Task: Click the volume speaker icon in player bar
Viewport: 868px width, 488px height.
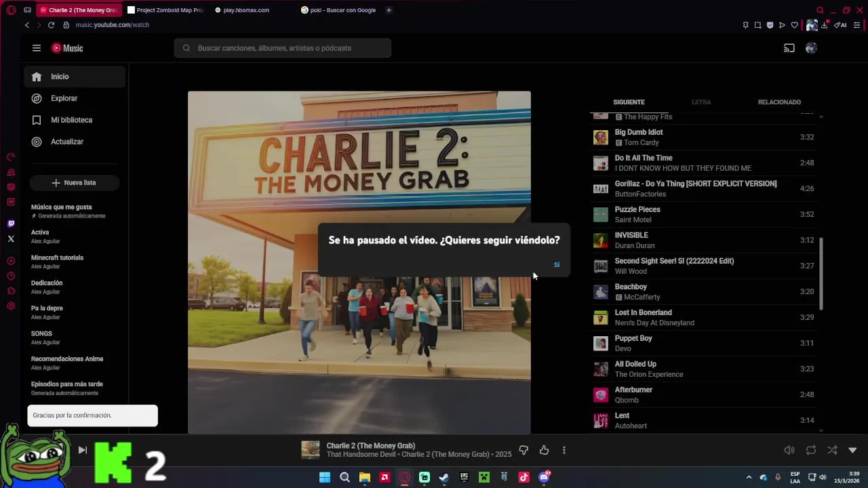Action: (789, 450)
